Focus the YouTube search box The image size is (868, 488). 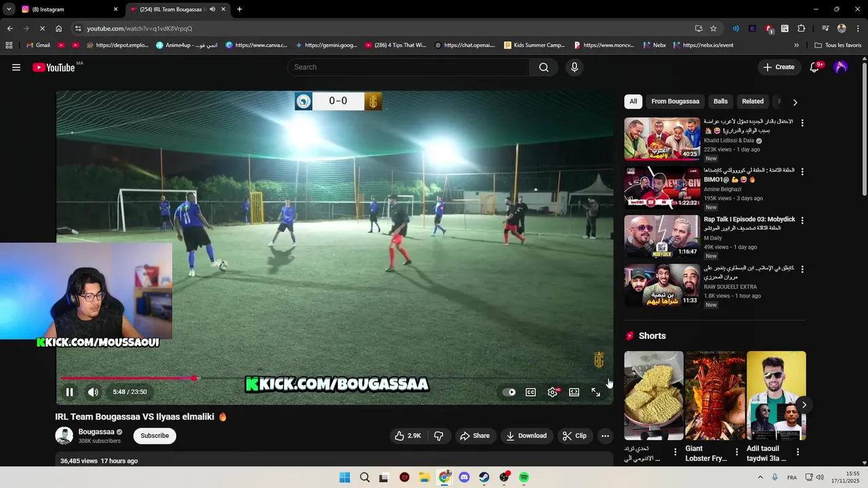[409, 67]
